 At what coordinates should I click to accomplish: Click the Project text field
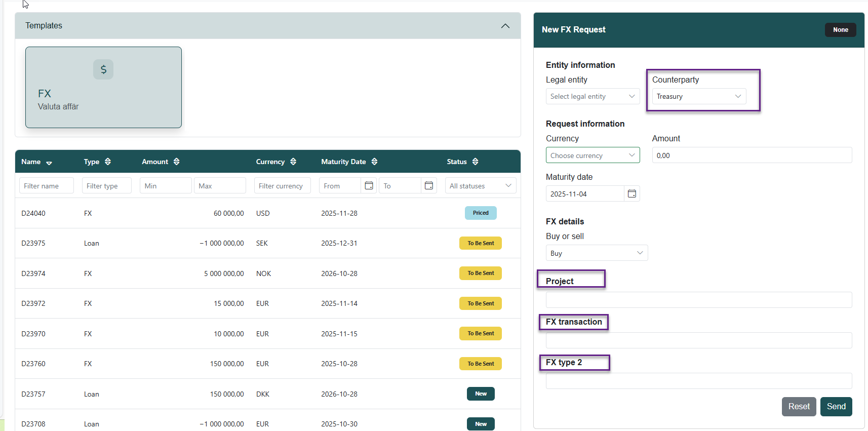(x=699, y=300)
